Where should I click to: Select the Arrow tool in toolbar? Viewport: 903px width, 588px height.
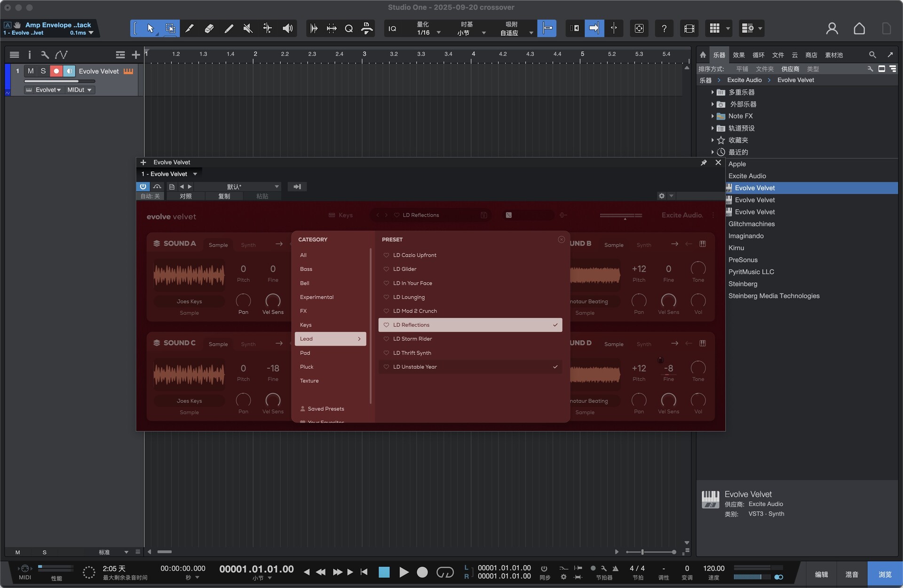(150, 29)
